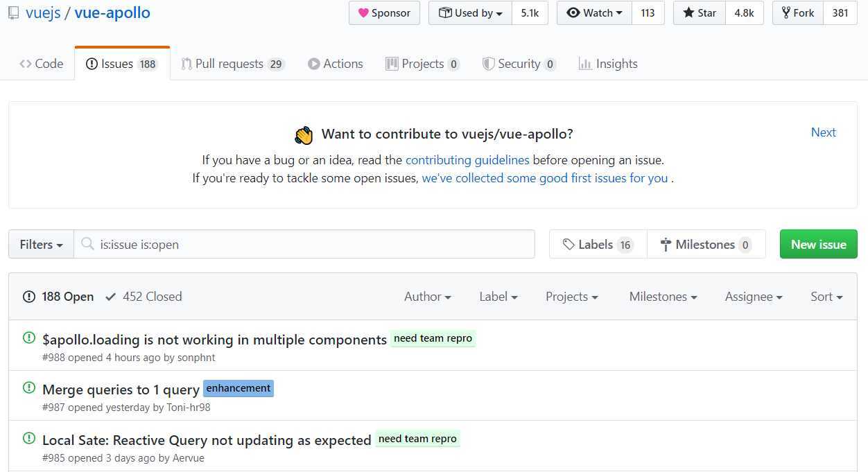The image size is (868, 472).
Task: Focus the issue search field
Action: 304,245
